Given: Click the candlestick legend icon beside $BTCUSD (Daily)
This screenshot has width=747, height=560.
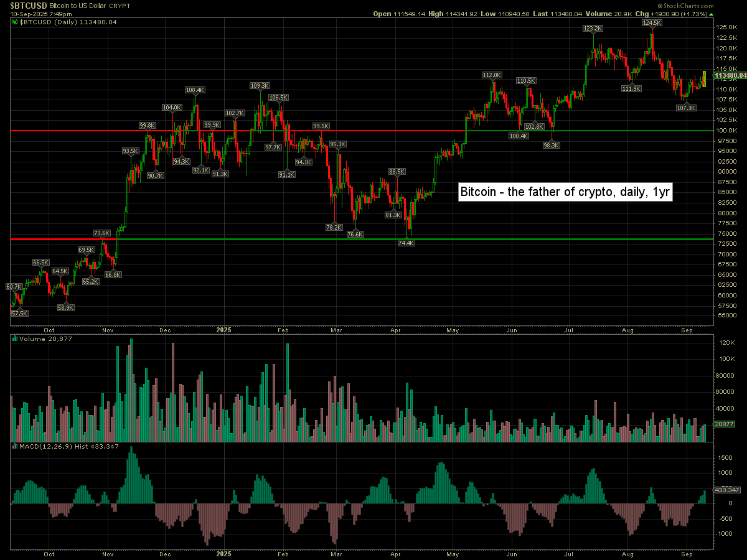Looking at the screenshot, I should (x=15, y=22).
